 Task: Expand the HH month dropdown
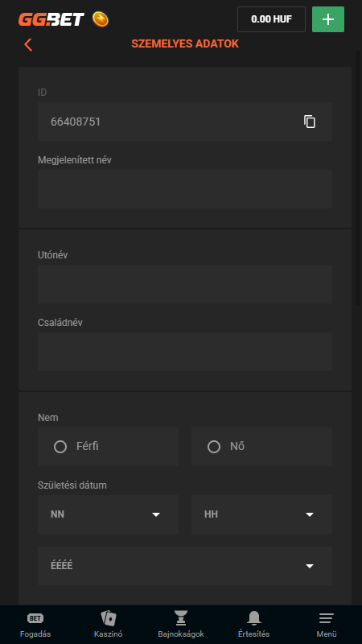coord(262,514)
